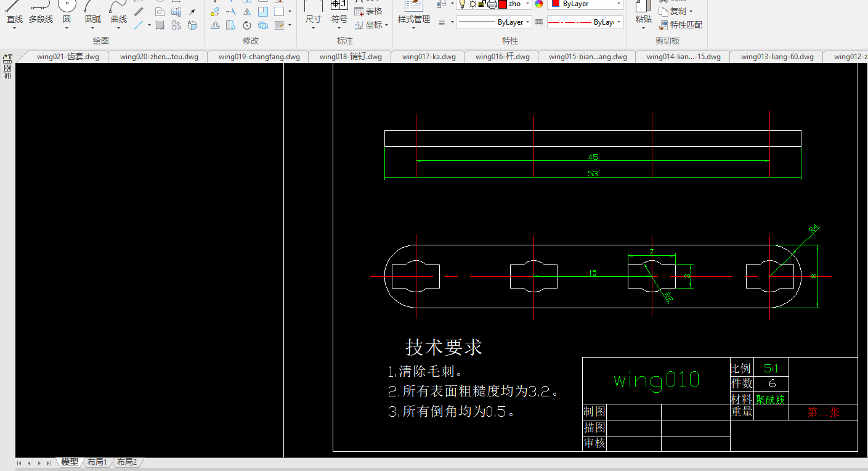Click the region/boundary shape icon
The image size is (868, 471).
[x=160, y=12]
